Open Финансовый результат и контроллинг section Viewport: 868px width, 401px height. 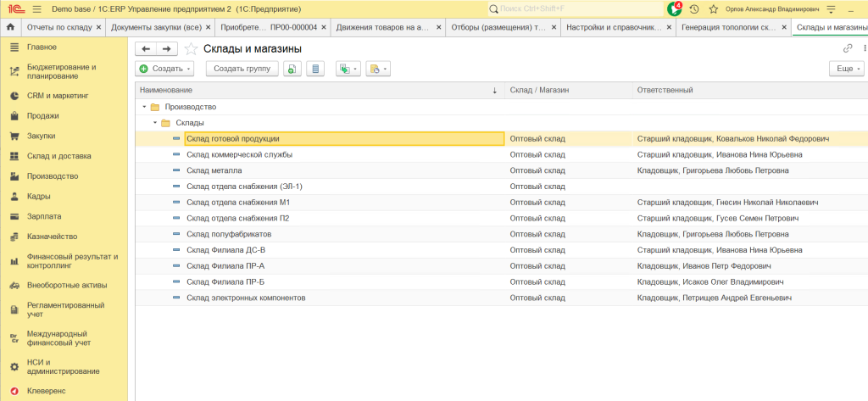tap(73, 261)
